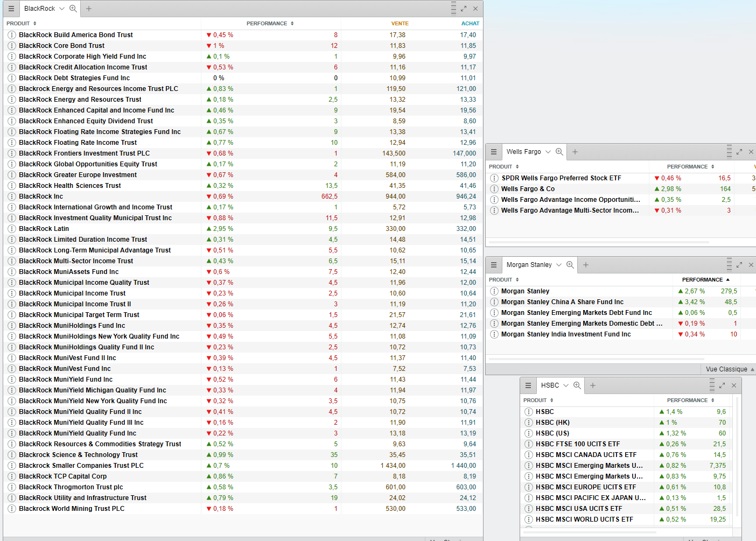The height and width of the screenshot is (541, 756).
Task: Click the VENTE column header
Action: coord(400,24)
